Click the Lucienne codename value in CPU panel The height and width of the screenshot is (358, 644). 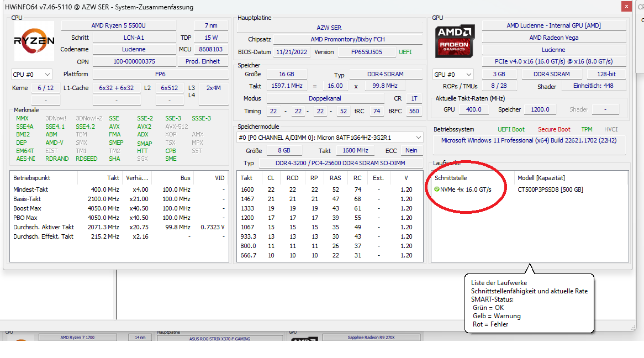point(134,49)
